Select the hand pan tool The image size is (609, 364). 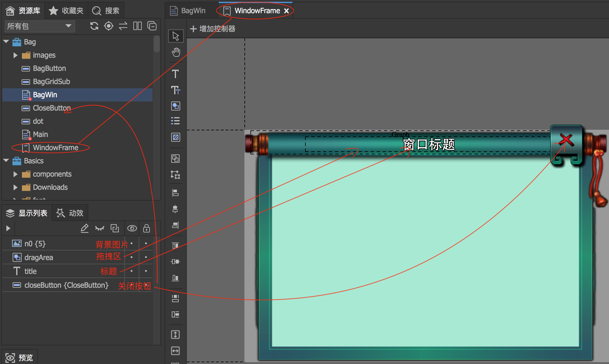[x=176, y=52]
